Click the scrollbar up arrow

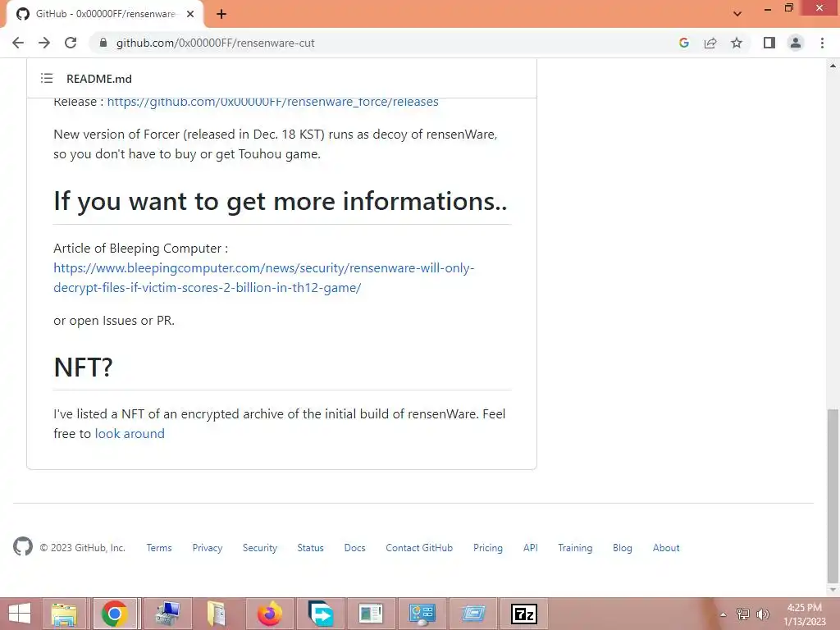833,66
